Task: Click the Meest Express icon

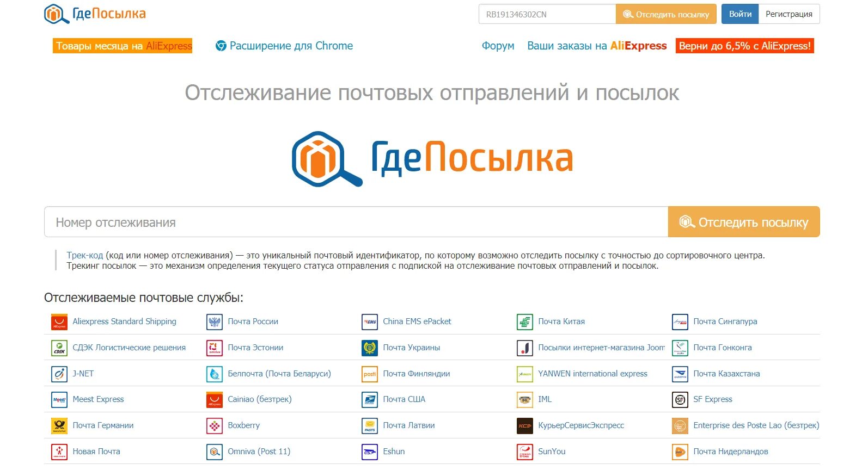Action: 59,400
